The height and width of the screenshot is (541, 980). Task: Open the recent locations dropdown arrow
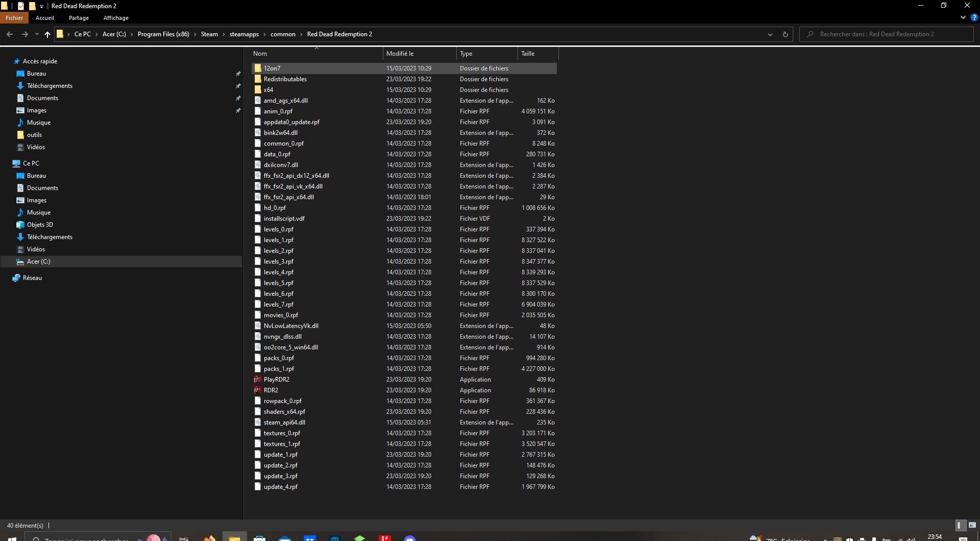tap(37, 34)
